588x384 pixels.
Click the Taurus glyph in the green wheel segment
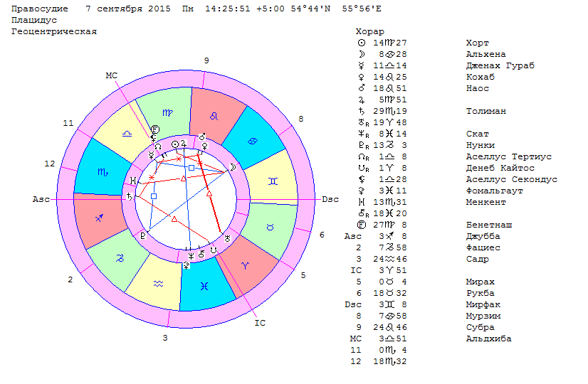[270, 228]
